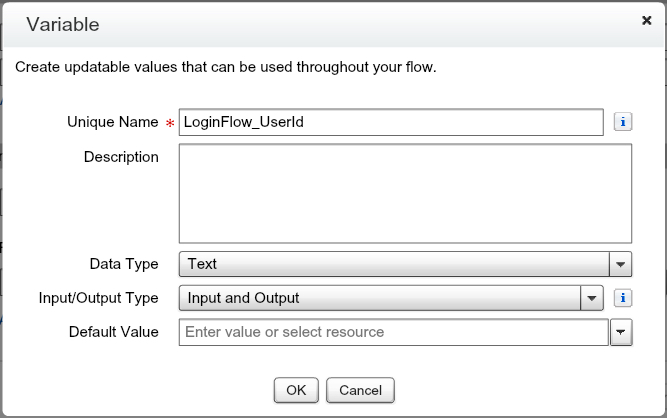Click the info icon beside Unique Name
The height and width of the screenshot is (418, 667).
[622, 122]
